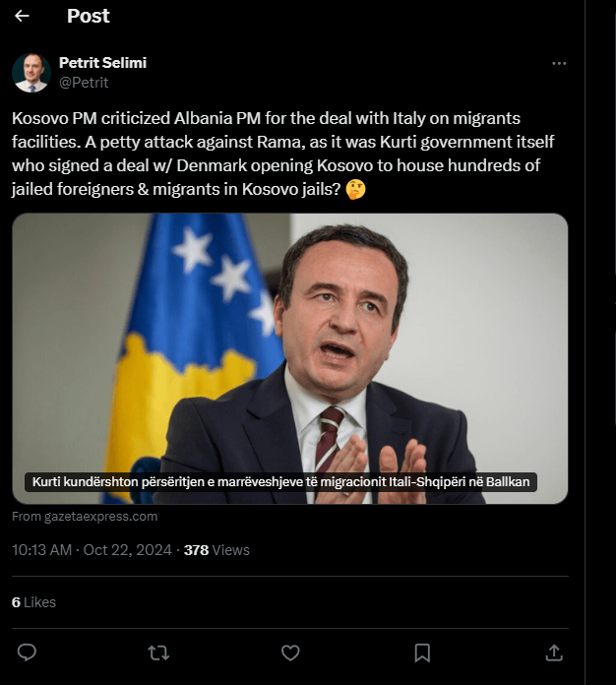Click the Albanian headline caption on image
Image resolution: width=616 pixels, height=685 pixels.
(x=280, y=483)
